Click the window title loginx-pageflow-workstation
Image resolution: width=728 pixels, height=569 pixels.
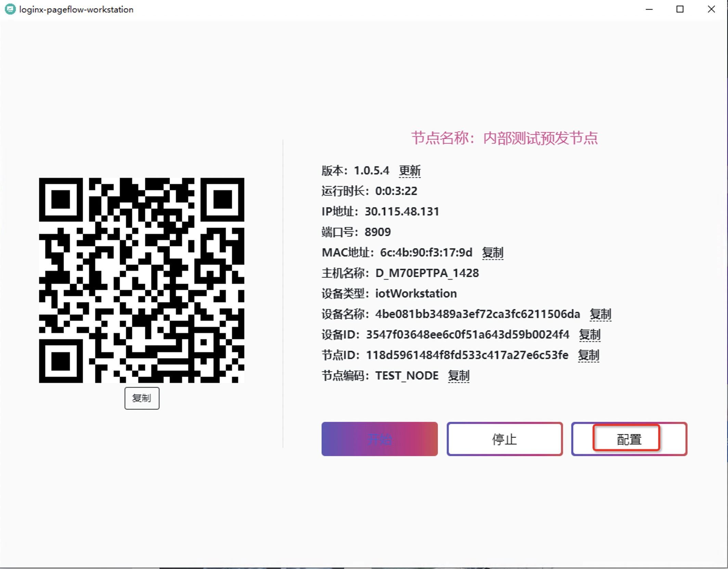76,10
